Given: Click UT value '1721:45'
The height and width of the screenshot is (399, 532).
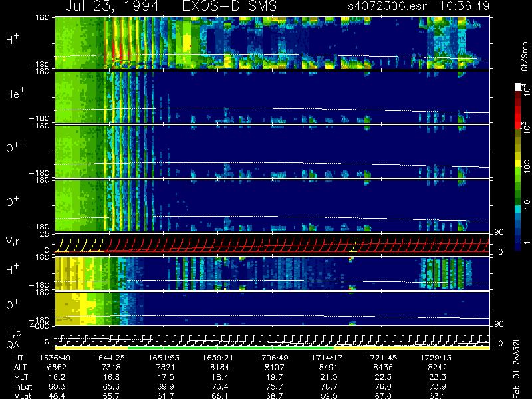Looking at the screenshot, I should [381, 358].
